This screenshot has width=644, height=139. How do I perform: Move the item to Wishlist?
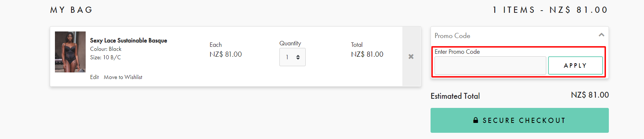tap(123, 77)
